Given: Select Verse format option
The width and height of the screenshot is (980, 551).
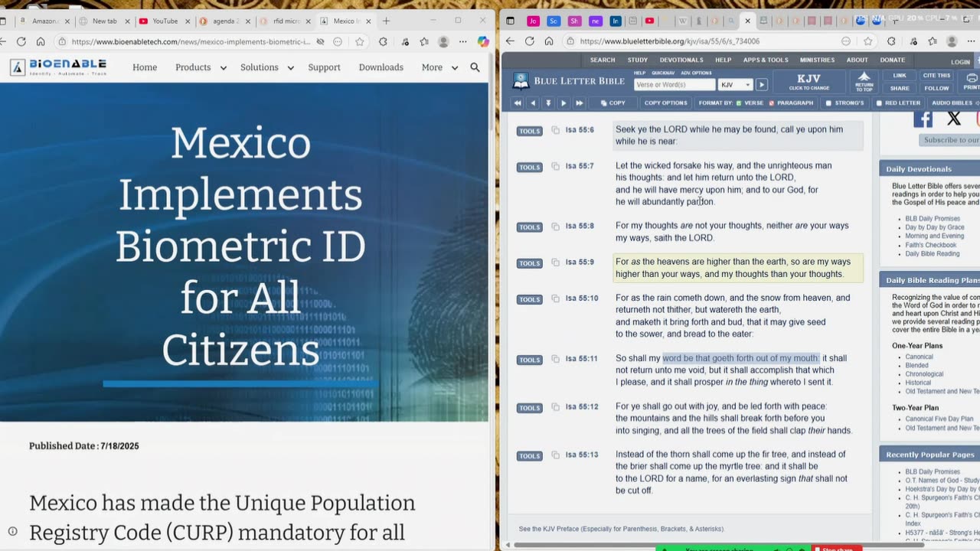Looking at the screenshot, I should click(750, 103).
